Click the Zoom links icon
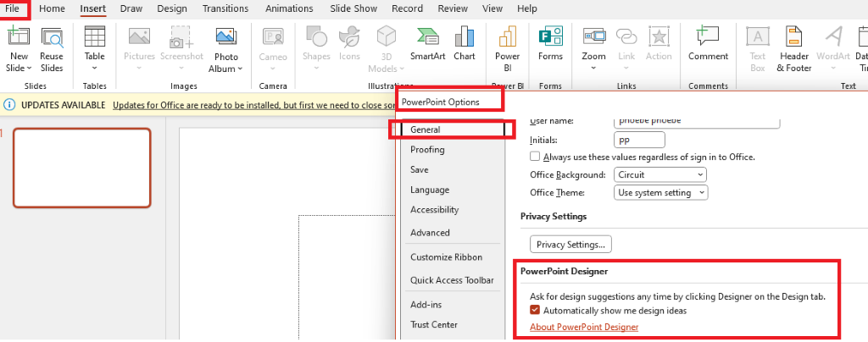The width and height of the screenshot is (868, 342). (x=593, y=37)
